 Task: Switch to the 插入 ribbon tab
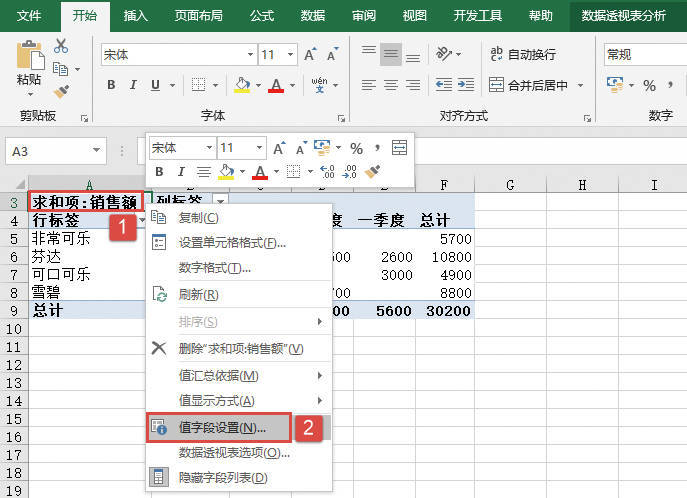136,16
